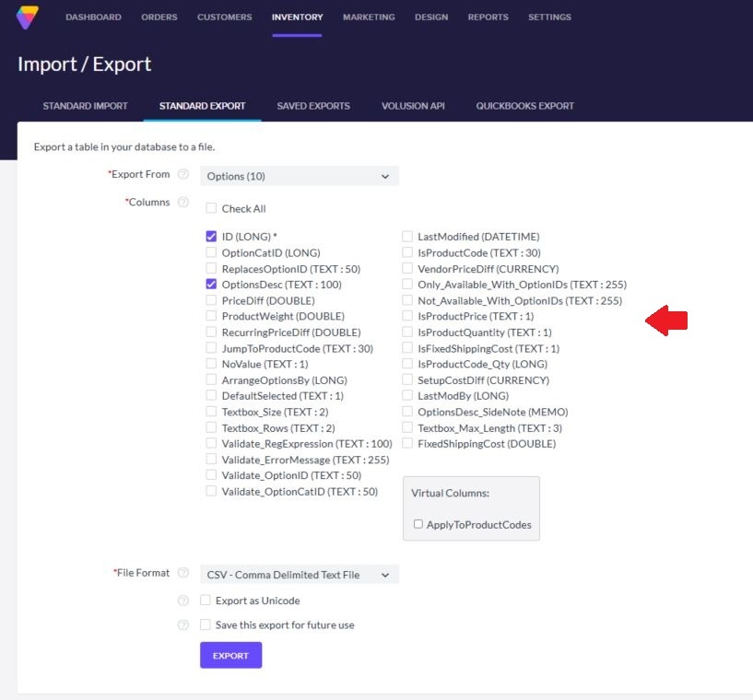Viewport: 753px width, 700px height.
Task: Enable the Check All checkbox
Action: (x=211, y=209)
